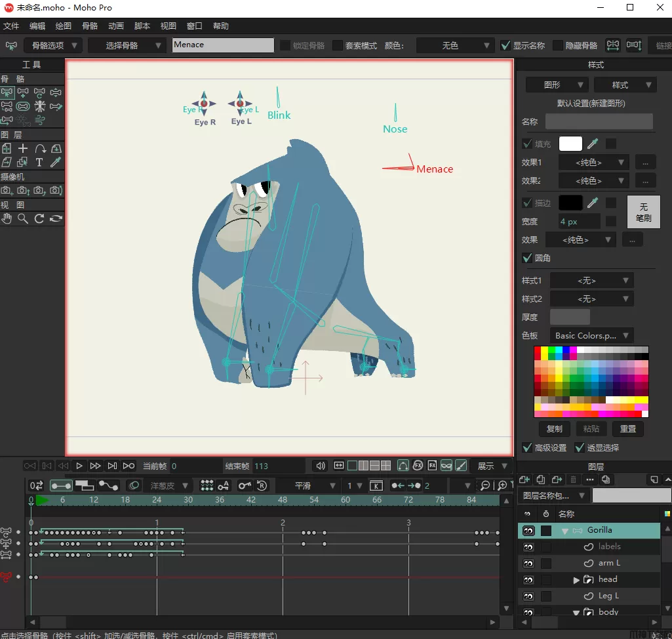Toggle audio mute speaker icon
The width and height of the screenshot is (672, 639).
tap(320, 466)
